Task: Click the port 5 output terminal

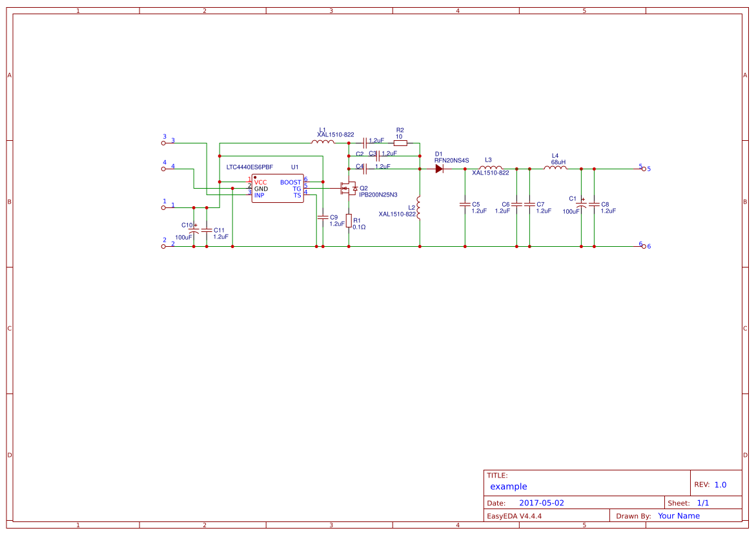Action: pyautogui.click(x=643, y=168)
